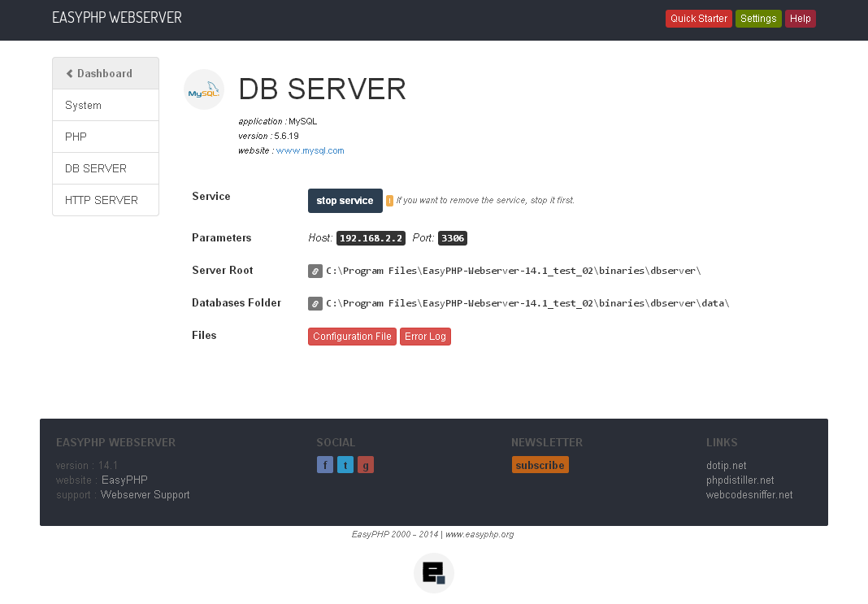
Task: Click the version 5.6.19 text
Action: 287,137
